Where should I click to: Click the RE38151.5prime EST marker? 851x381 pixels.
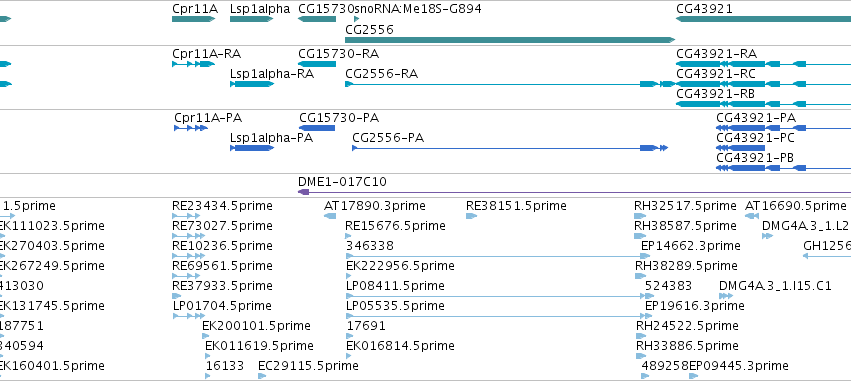coord(471,216)
